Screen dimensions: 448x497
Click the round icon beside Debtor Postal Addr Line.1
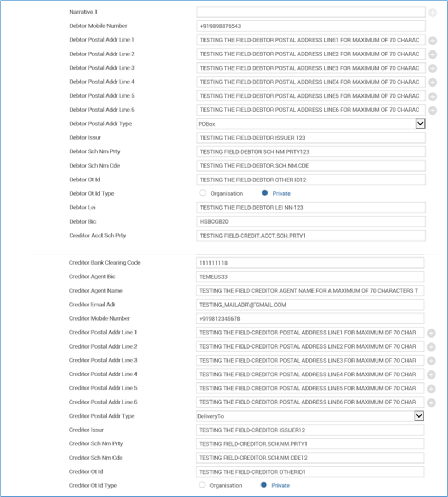tap(433, 41)
